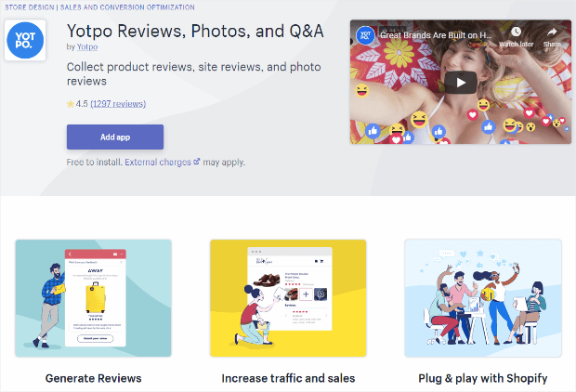Click the Add app button
This screenshot has width=576, height=392.
coord(115,137)
